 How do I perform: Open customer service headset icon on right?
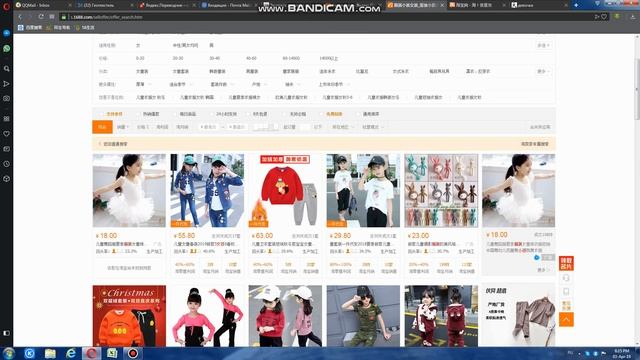566,278
